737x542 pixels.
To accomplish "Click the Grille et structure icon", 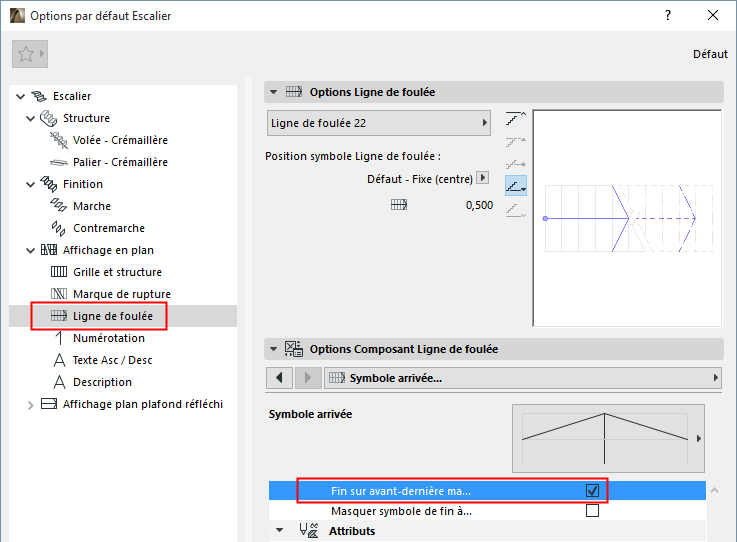I will pyautogui.click(x=59, y=272).
